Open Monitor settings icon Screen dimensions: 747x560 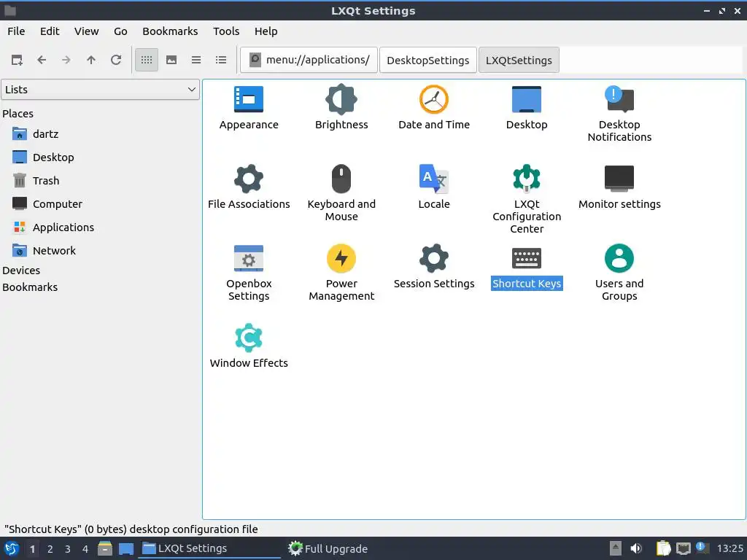pyautogui.click(x=619, y=179)
